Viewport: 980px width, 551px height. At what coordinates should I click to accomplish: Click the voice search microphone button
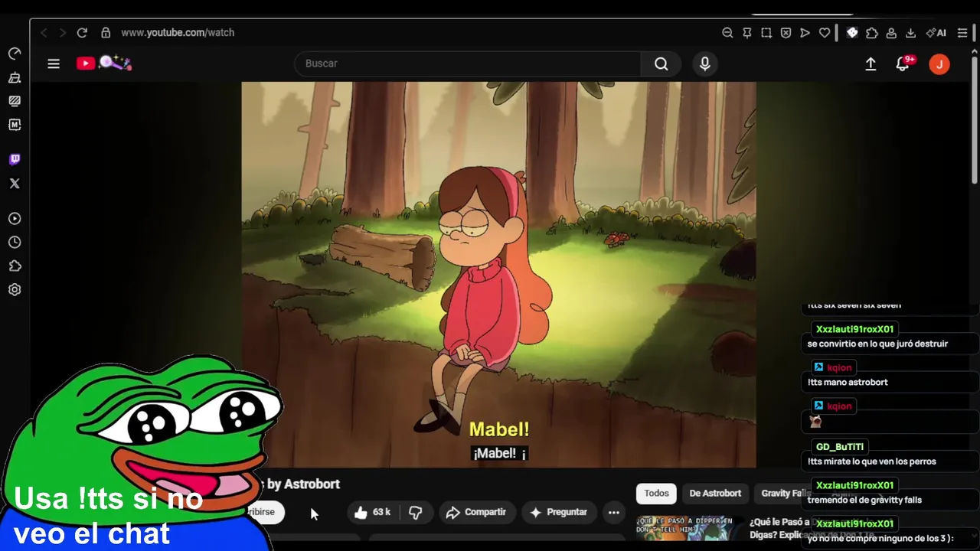[705, 64]
